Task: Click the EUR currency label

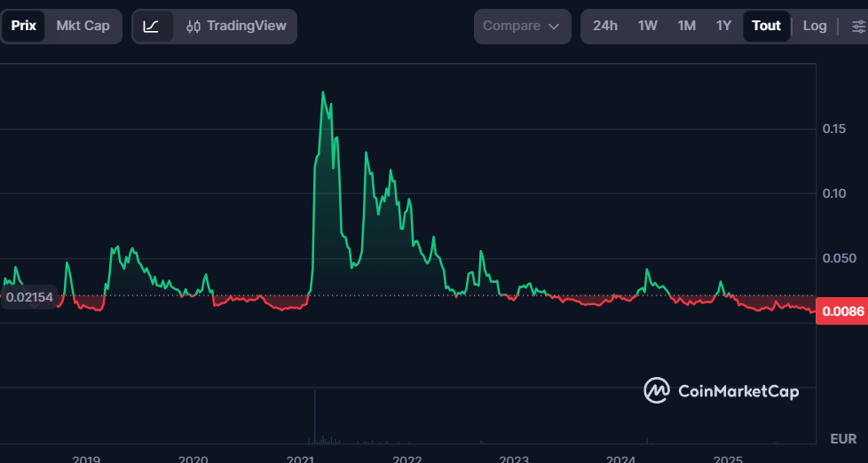Action: pyautogui.click(x=842, y=439)
